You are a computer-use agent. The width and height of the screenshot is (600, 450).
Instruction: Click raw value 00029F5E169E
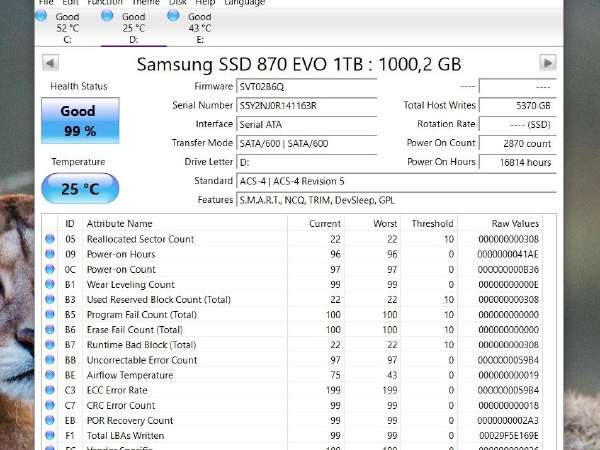click(509, 435)
